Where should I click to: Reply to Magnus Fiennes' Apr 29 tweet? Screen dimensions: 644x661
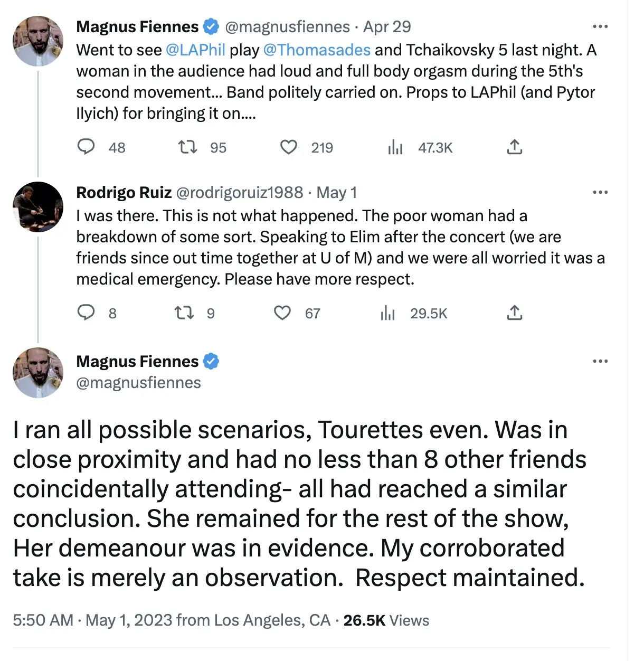point(86,147)
